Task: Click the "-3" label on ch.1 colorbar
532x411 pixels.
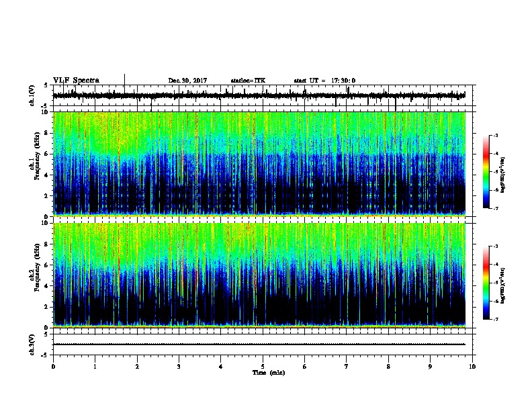Action: pyautogui.click(x=496, y=135)
